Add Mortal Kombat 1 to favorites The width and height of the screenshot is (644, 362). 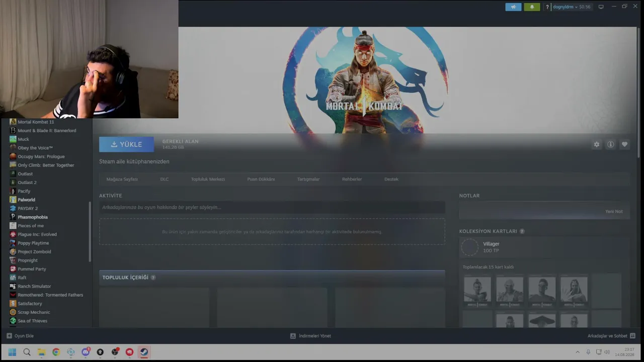[624, 144]
